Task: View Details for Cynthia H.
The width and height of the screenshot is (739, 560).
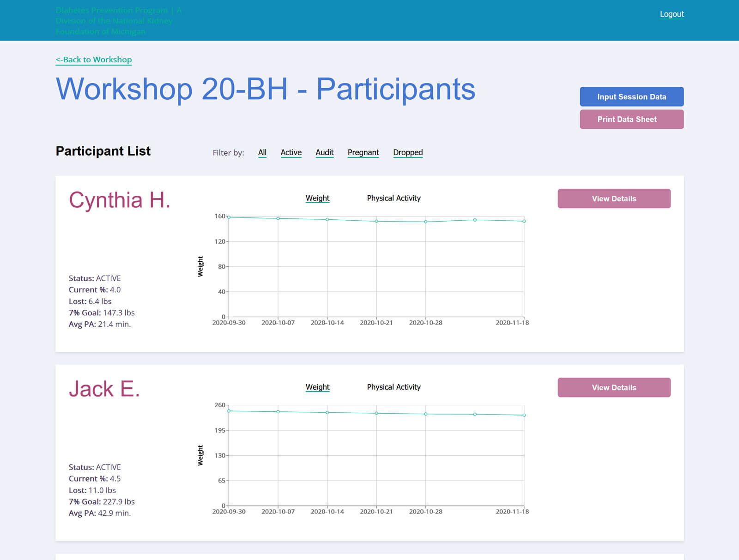Action: (x=614, y=199)
